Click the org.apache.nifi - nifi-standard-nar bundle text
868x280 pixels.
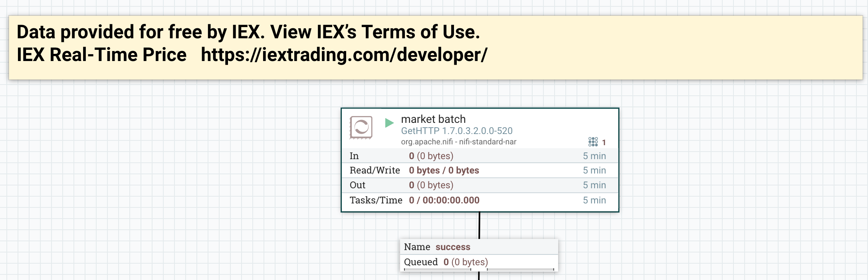tap(459, 142)
